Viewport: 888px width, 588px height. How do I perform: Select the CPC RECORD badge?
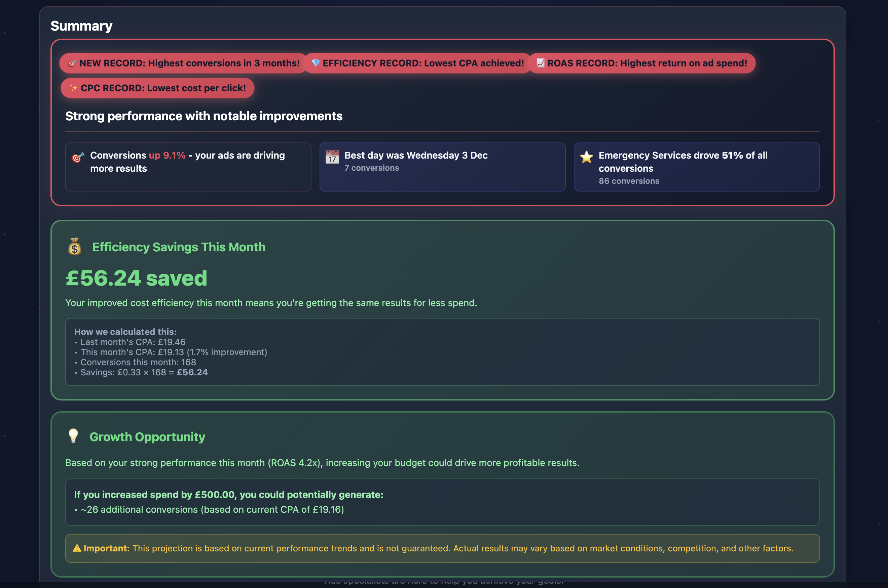point(157,88)
